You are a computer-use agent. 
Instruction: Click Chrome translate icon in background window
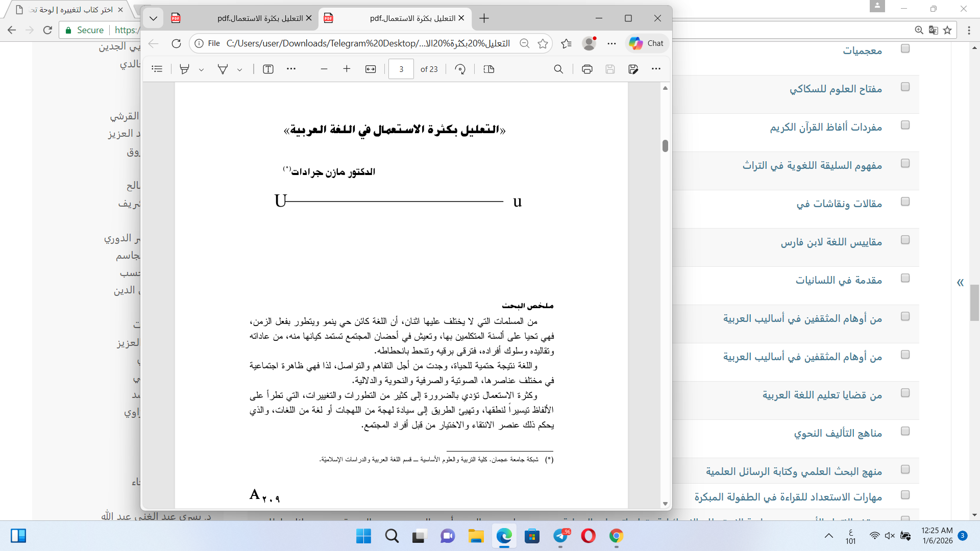tap(933, 30)
